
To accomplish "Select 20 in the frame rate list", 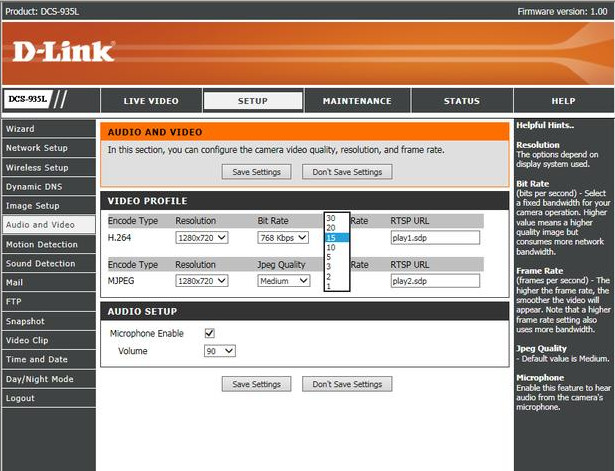I will click(337, 228).
